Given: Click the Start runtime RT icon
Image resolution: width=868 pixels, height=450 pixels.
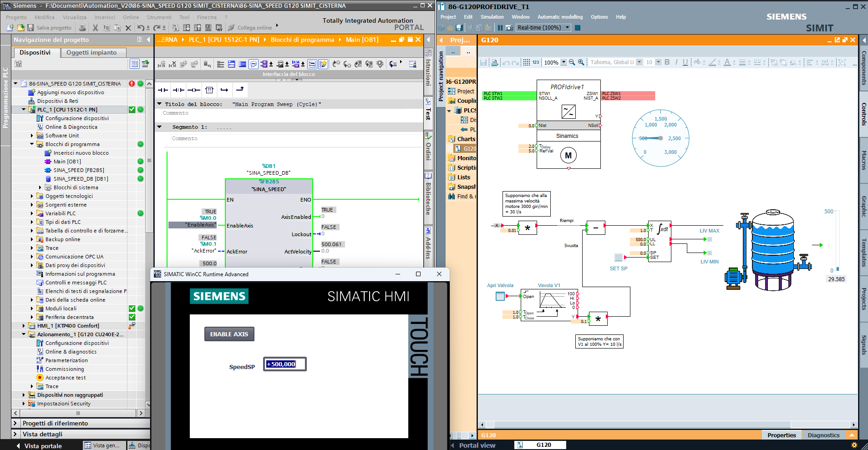Looking at the screenshot, I should tap(219, 28).
